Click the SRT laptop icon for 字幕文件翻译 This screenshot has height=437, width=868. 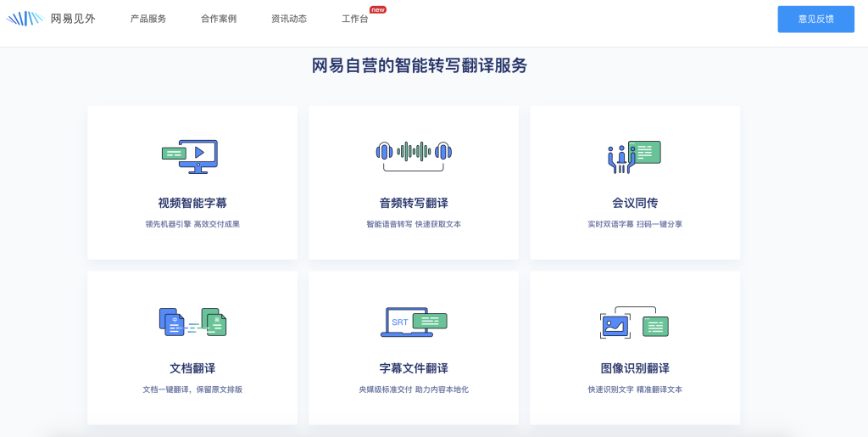coord(414,322)
